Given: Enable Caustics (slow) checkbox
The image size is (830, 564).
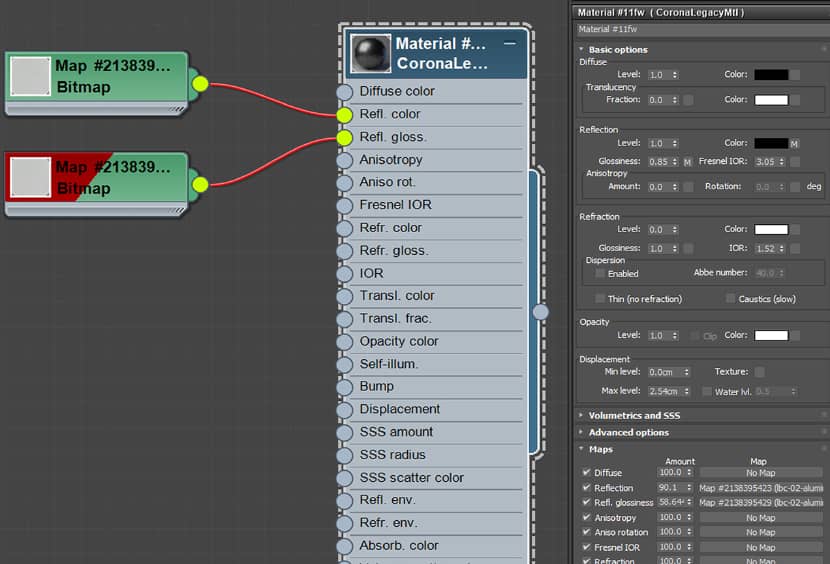Looking at the screenshot, I should (x=730, y=298).
